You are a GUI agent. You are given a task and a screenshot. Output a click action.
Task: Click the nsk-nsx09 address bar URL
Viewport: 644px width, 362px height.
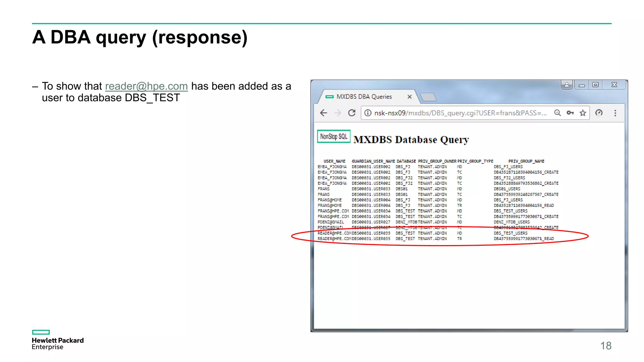click(460, 113)
